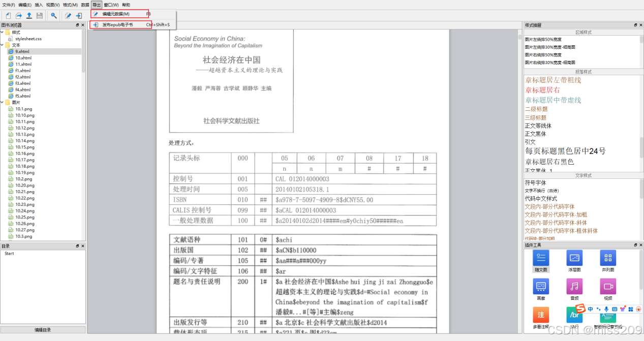Image resolution: width=644 pixels, height=341 pixels.
Task: Select the 视频 video plugin
Action: click(608, 290)
